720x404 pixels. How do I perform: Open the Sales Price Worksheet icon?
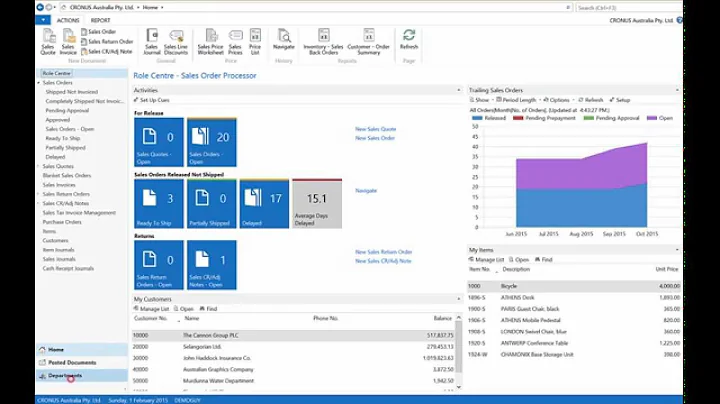[210, 41]
